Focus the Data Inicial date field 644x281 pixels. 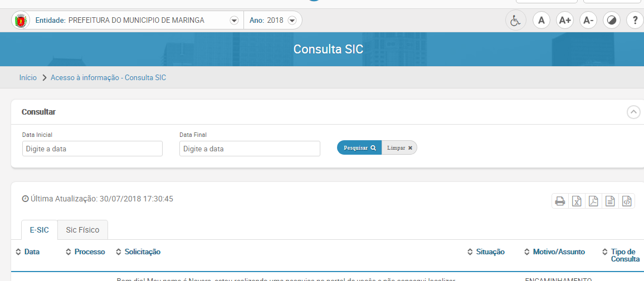point(92,149)
